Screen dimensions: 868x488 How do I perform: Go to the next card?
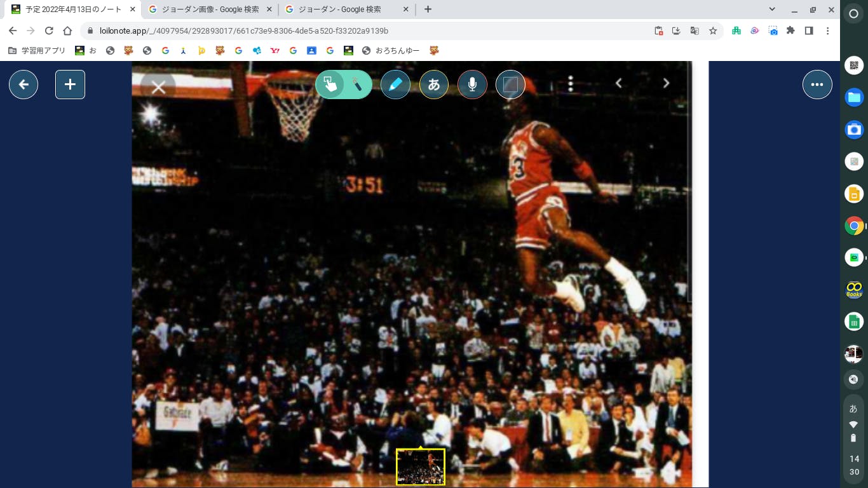coord(666,83)
